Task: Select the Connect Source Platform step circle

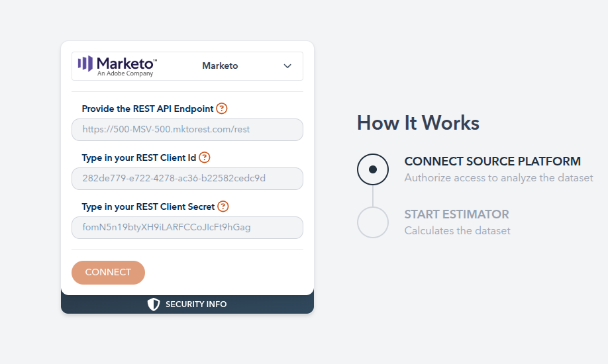Action: click(373, 169)
